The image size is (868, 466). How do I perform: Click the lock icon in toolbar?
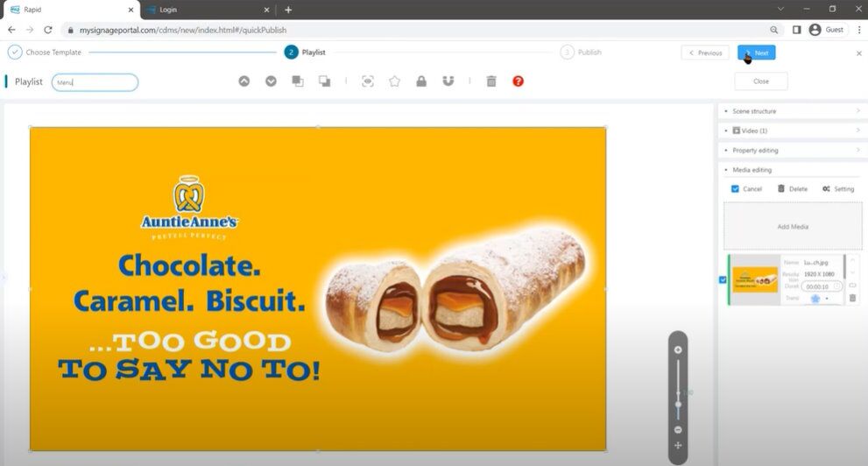pyautogui.click(x=421, y=81)
